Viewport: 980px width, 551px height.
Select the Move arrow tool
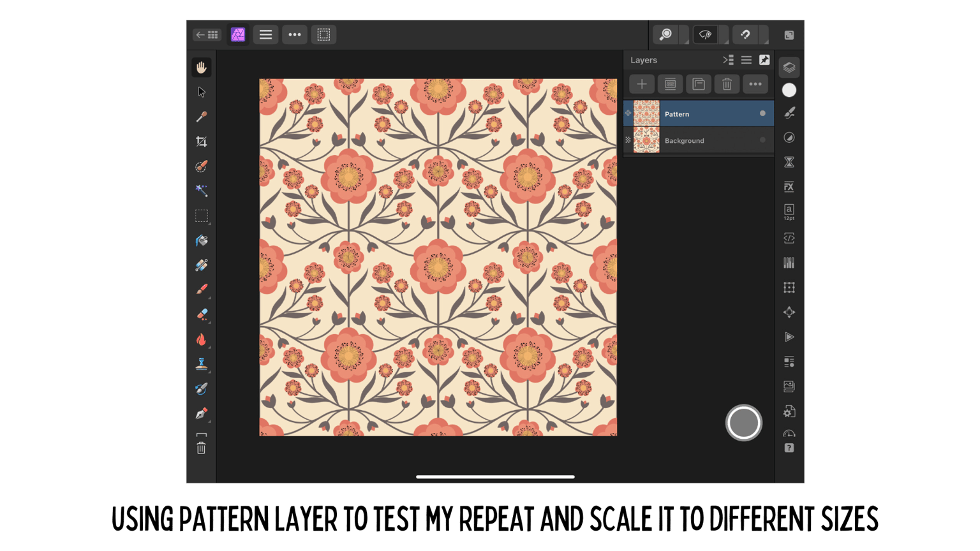202,92
